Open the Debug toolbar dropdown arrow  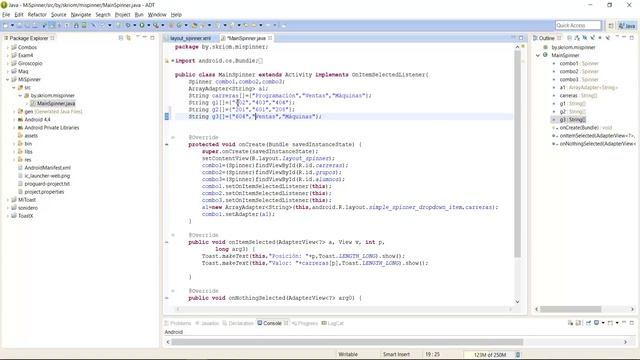134,25
